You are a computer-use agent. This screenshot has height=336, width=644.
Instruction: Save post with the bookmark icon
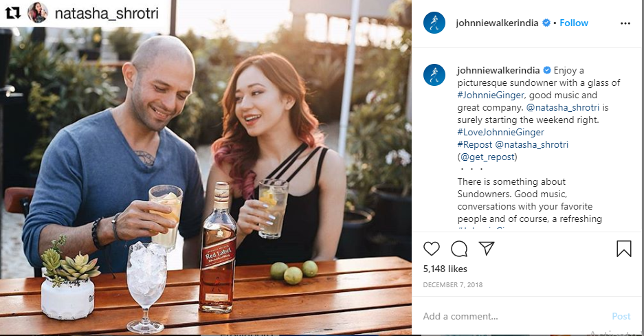coord(623,249)
